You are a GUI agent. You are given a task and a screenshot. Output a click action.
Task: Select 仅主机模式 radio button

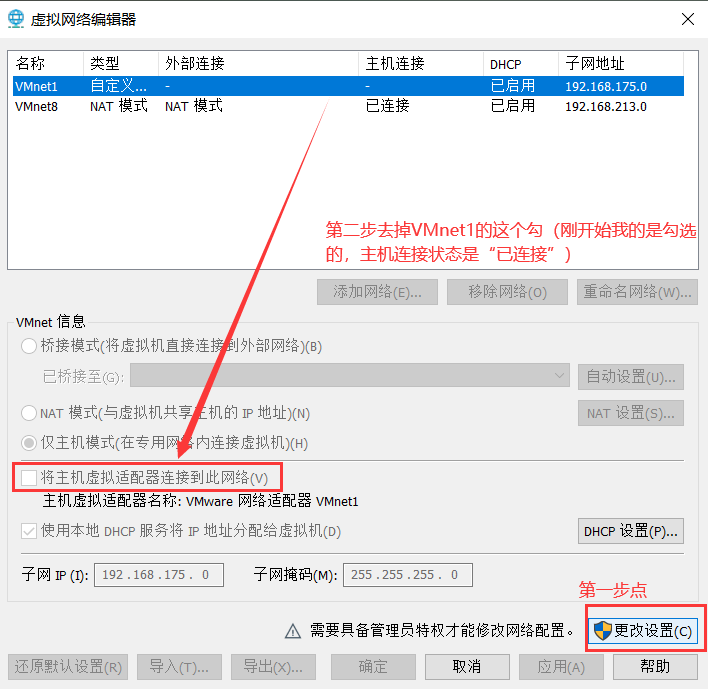pos(29,443)
